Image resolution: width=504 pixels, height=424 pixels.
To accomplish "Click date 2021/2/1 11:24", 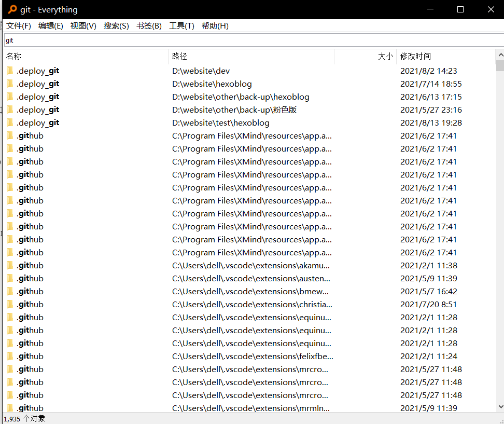I will [x=429, y=356].
